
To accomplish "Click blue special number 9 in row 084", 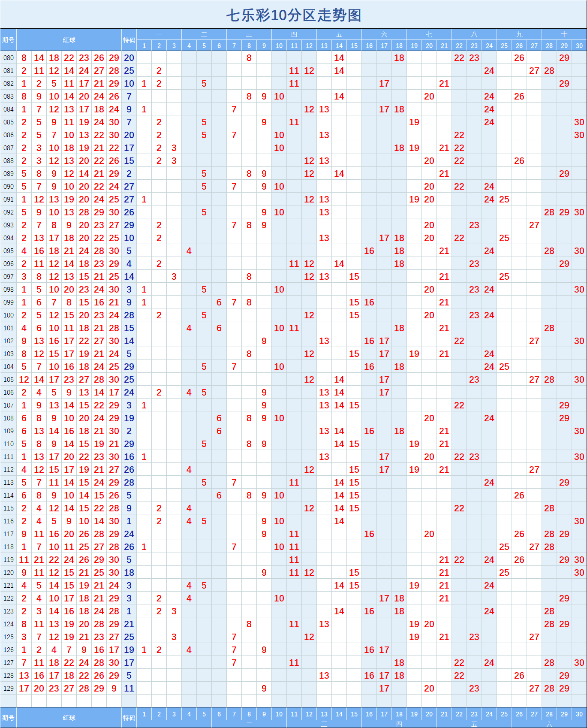I will (x=129, y=109).
